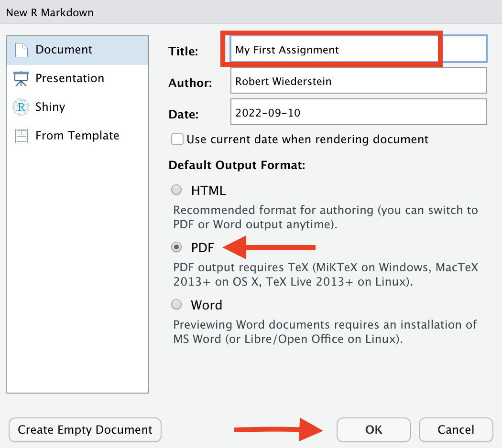Open the Shiny option label

[50, 107]
